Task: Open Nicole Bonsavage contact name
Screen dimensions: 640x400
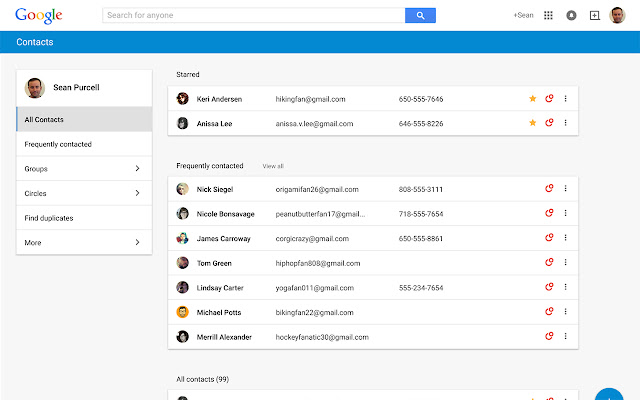Action: click(225, 214)
